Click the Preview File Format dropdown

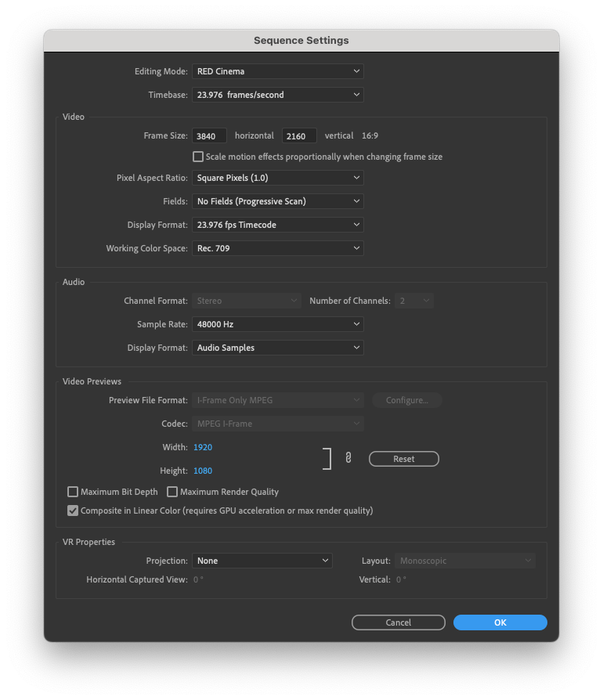pyautogui.click(x=278, y=400)
